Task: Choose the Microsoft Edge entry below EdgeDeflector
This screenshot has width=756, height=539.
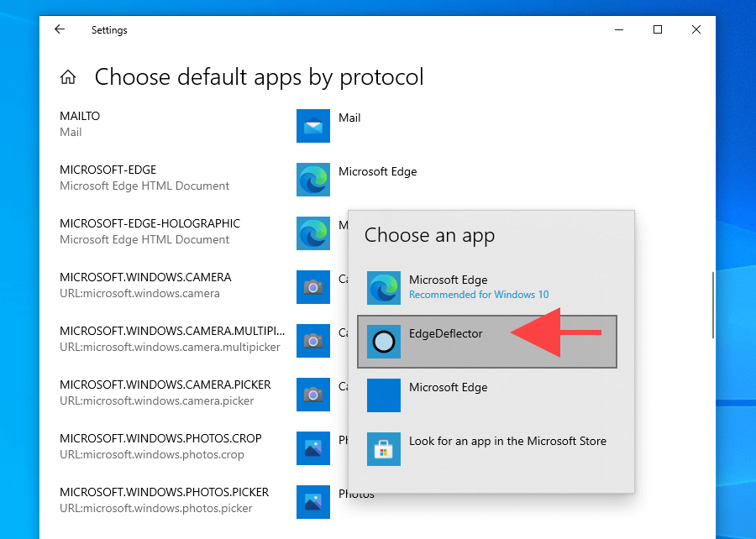Action: coord(487,395)
